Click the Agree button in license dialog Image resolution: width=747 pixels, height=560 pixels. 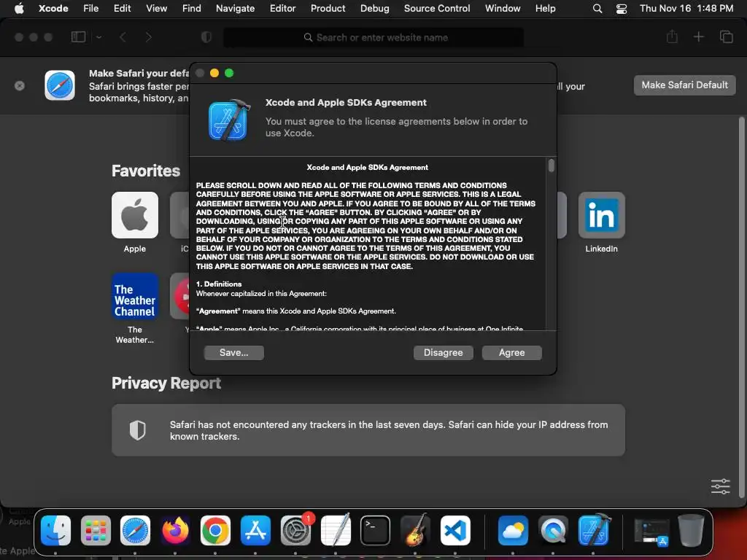[511, 352]
